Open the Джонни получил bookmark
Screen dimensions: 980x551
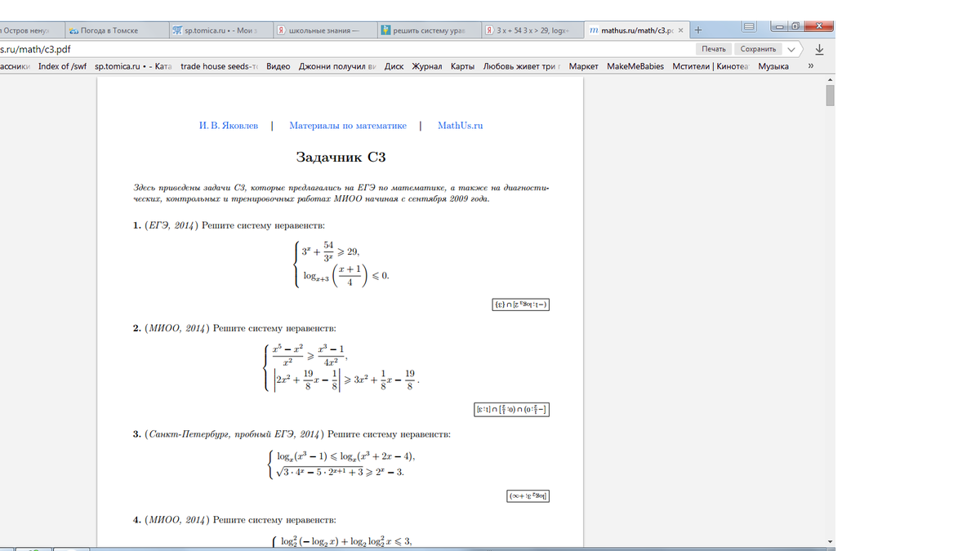point(339,66)
